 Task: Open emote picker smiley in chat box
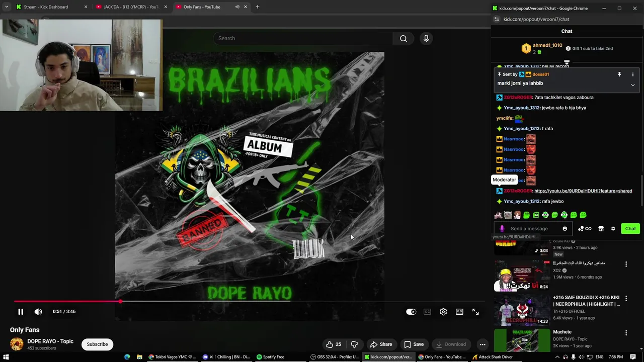click(x=565, y=229)
